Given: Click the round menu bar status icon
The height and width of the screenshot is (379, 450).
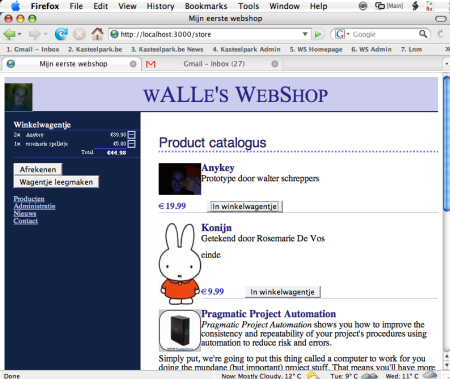Looking at the screenshot, I should tap(363, 6).
